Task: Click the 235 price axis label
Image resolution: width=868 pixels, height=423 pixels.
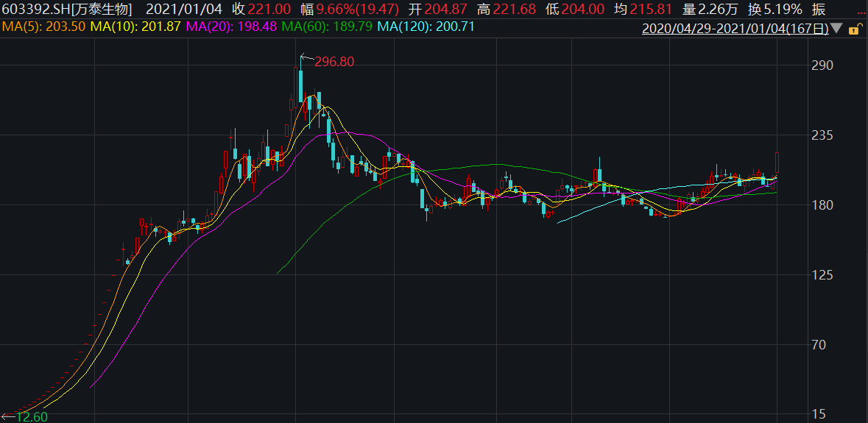Action: 821,135
